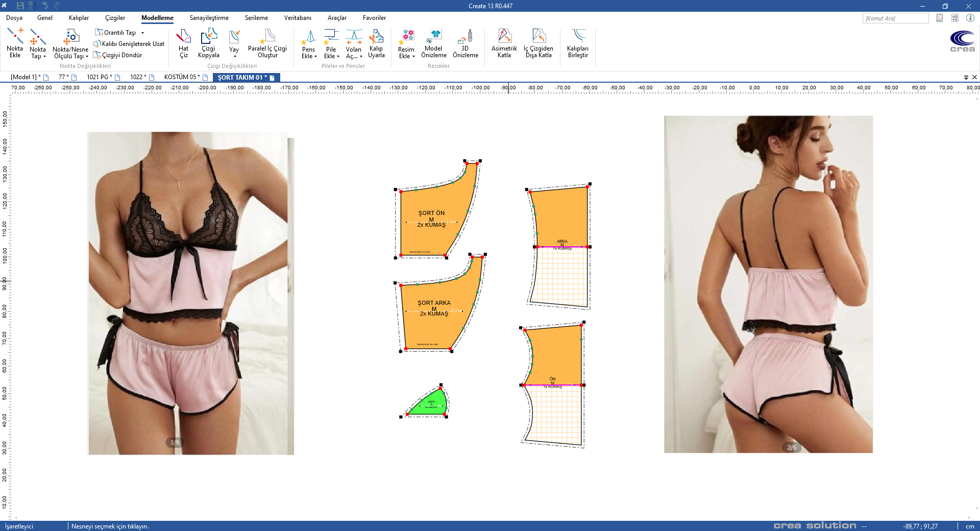Open Model Önizleme preview
This screenshot has width=980, height=531.
click(x=433, y=43)
